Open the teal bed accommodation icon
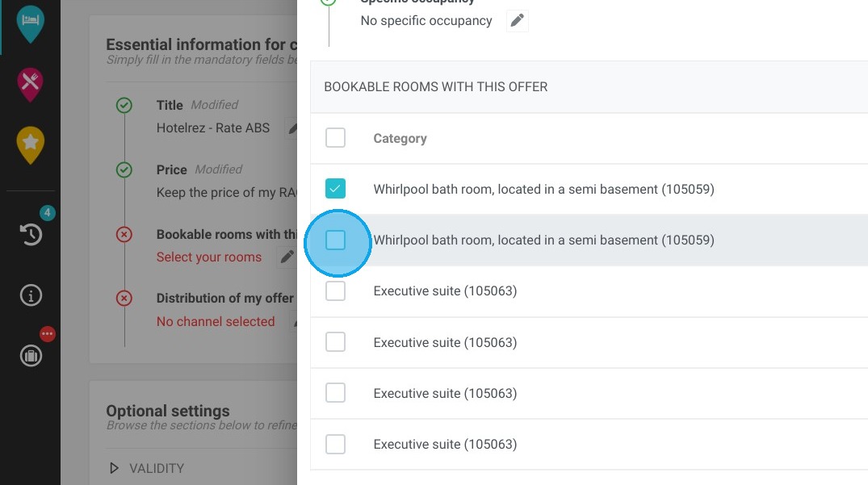Screen dimensions: 868x485 click(30, 23)
